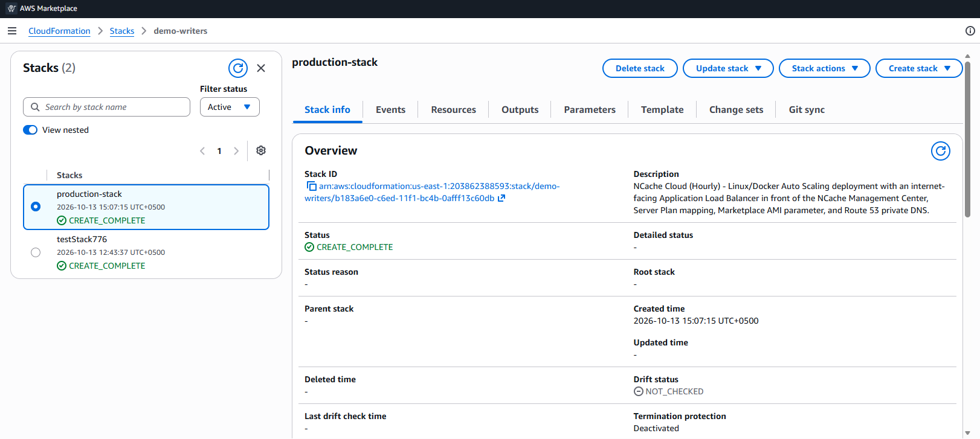
Task: Open the Change sets tab
Action: 736,110
